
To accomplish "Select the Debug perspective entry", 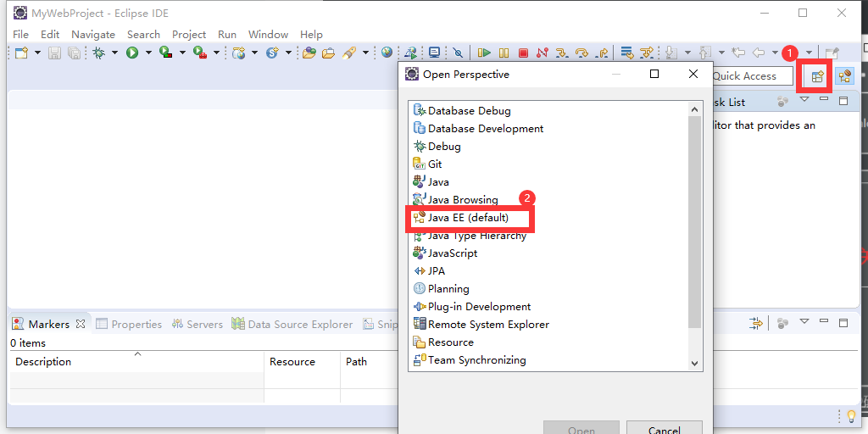I will pyautogui.click(x=437, y=147).
